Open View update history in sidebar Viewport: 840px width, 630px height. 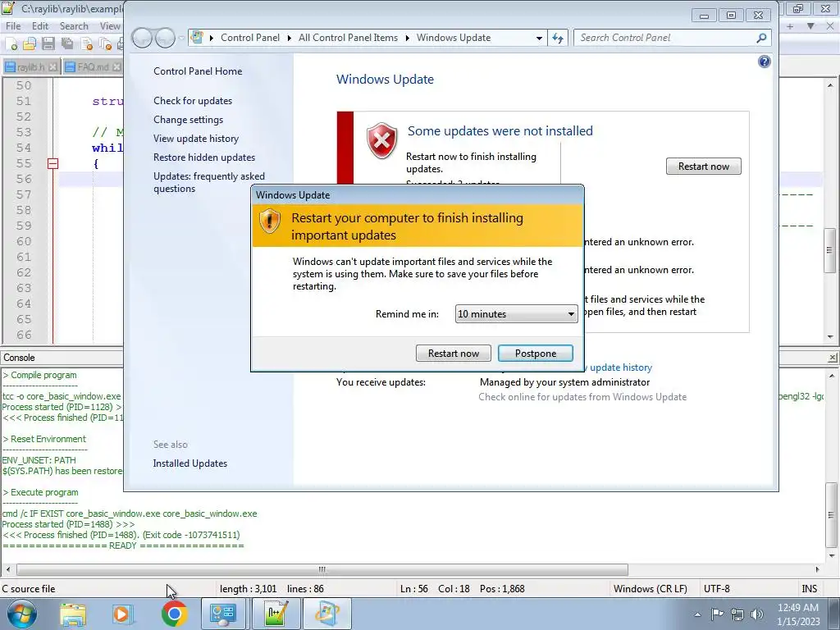(196, 138)
